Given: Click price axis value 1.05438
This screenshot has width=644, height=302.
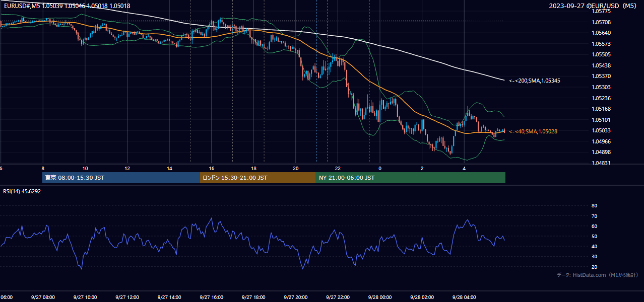Looking at the screenshot, I should [x=601, y=65].
